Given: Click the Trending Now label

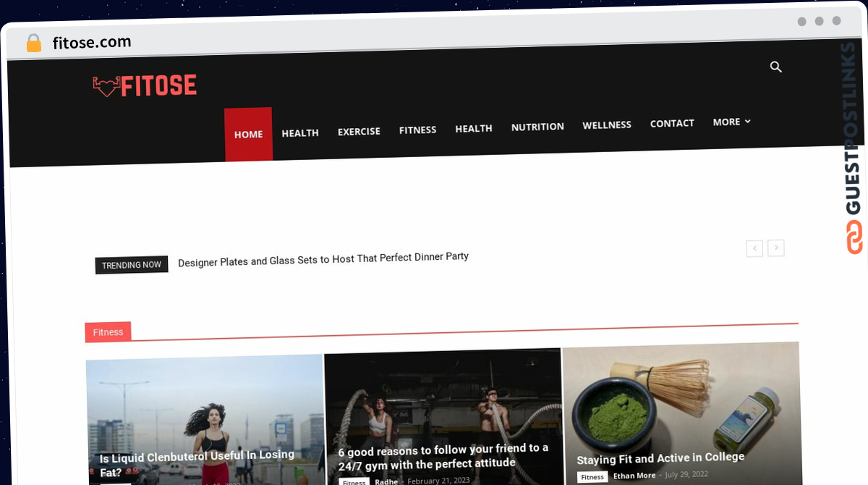Looking at the screenshot, I should (x=132, y=265).
